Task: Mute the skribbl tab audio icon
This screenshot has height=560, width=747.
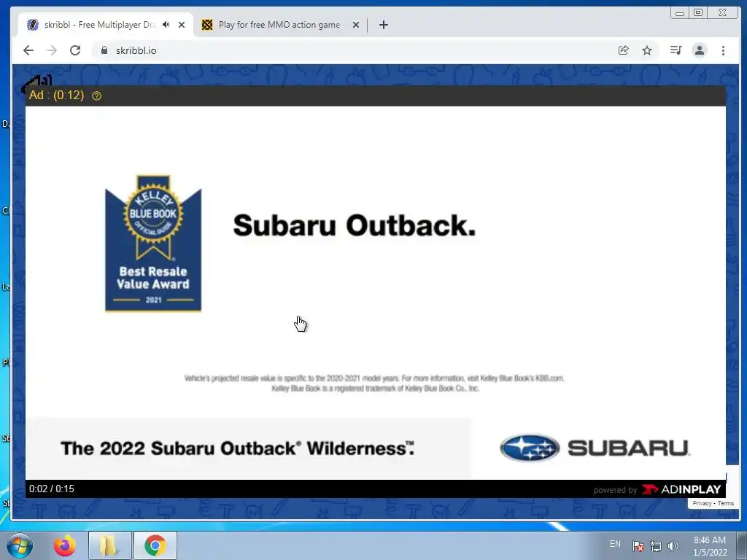Action: coord(166,25)
